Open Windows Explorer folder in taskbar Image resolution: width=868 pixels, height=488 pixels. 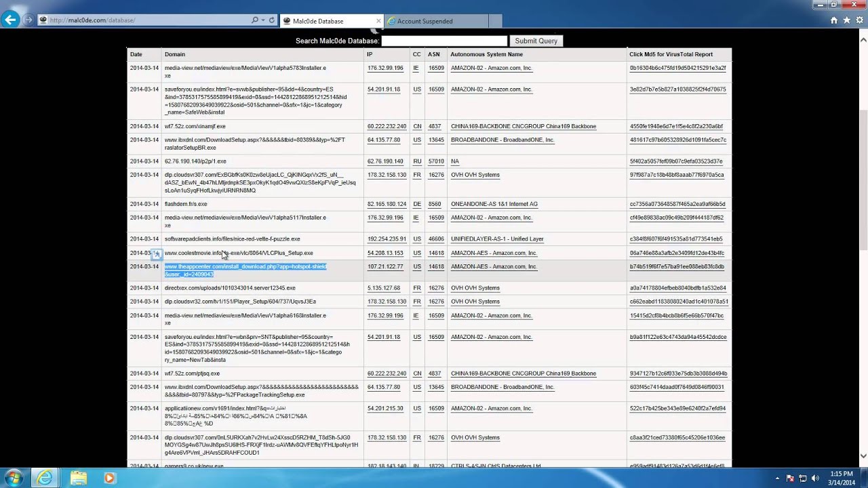(x=78, y=479)
